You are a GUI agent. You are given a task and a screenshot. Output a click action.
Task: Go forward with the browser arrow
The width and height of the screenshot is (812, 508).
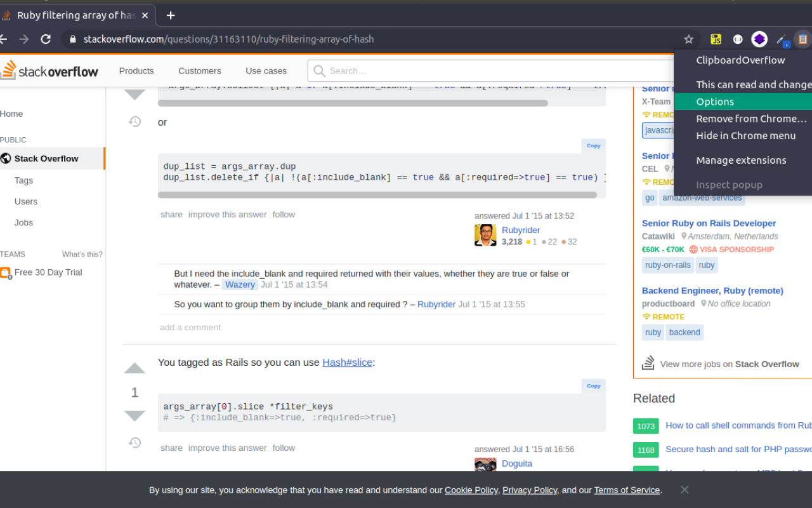[23, 39]
